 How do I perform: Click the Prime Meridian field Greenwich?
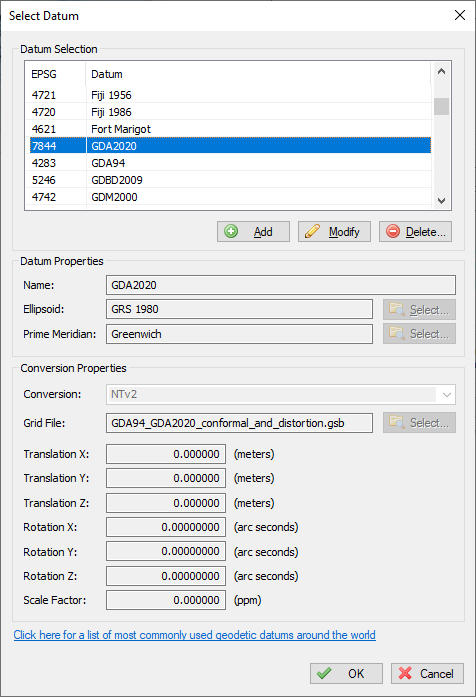point(239,334)
